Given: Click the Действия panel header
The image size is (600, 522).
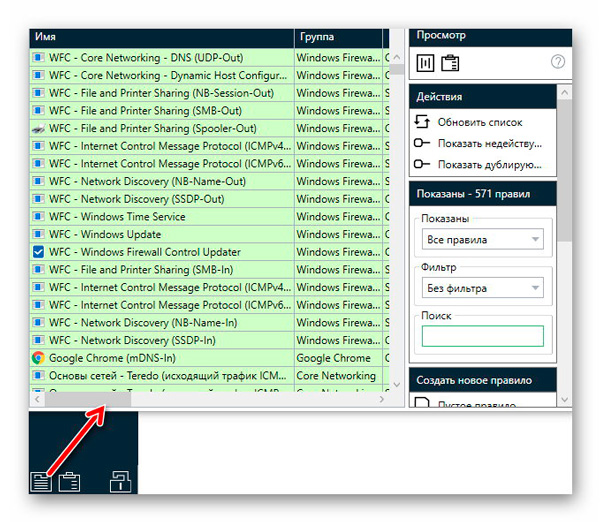Looking at the screenshot, I should click(483, 96).
